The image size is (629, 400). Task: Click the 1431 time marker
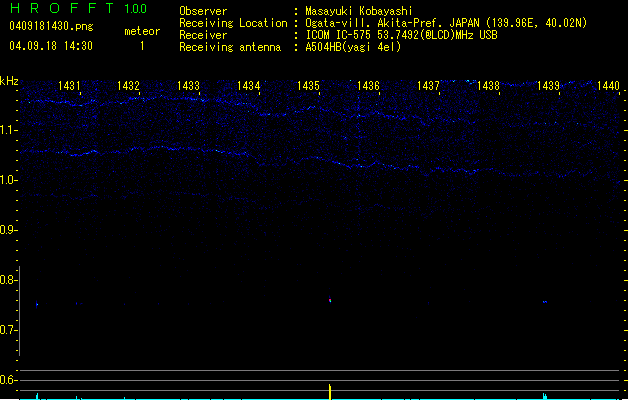(70, 87)
